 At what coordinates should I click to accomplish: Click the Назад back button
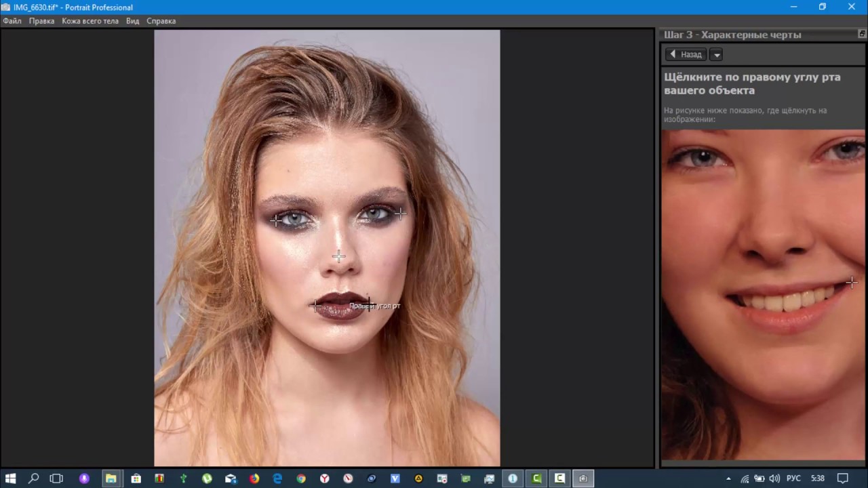pyautogui.click(x=686, y=54)
